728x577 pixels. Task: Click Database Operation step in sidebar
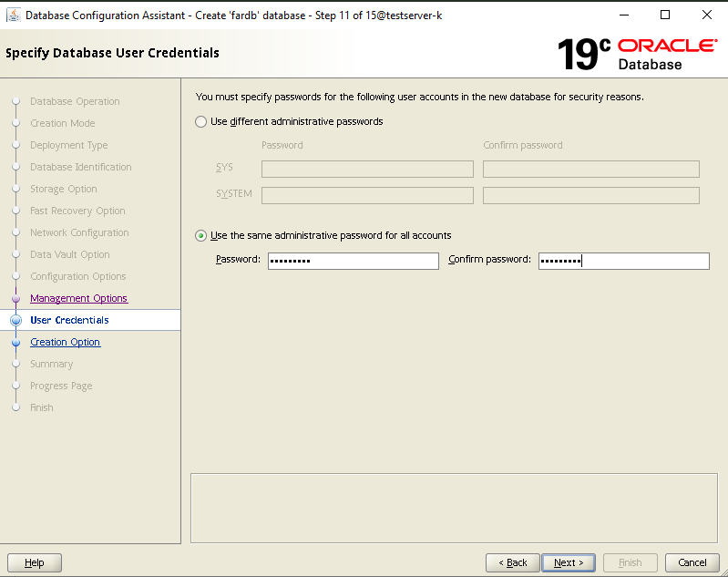click(75, 101)
